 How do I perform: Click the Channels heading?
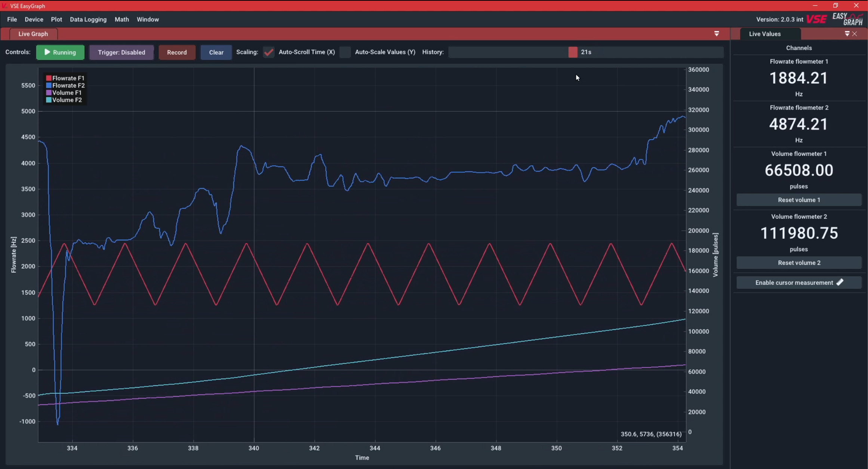pos(799,48)
